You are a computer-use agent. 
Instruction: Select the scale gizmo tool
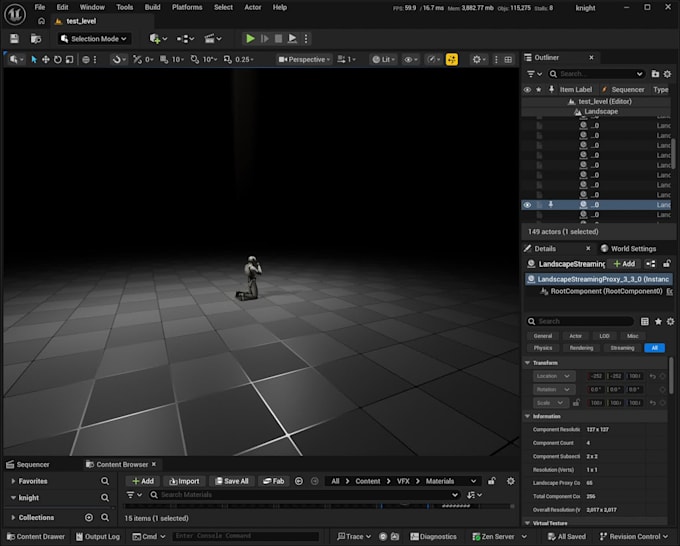[x=69, y=59]
